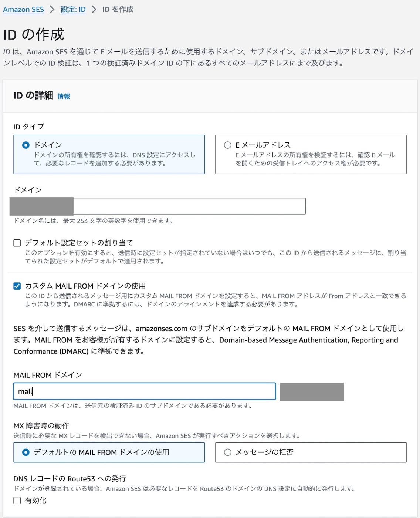The height and width of the screenshot is (518, 420).
Task: Click the breadcrumb chevron after 設定: ID
Action: click(x=94, y=10)
